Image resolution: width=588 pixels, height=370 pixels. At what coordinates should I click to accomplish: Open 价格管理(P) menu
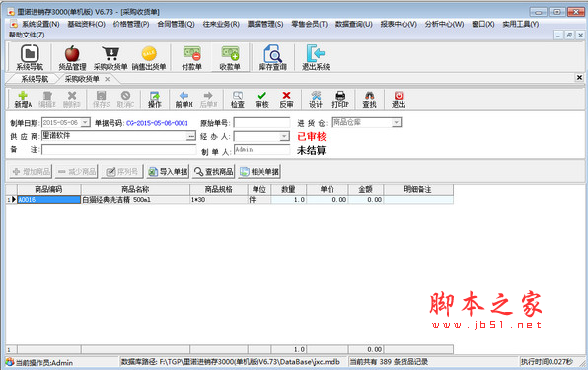coord(131,24)
